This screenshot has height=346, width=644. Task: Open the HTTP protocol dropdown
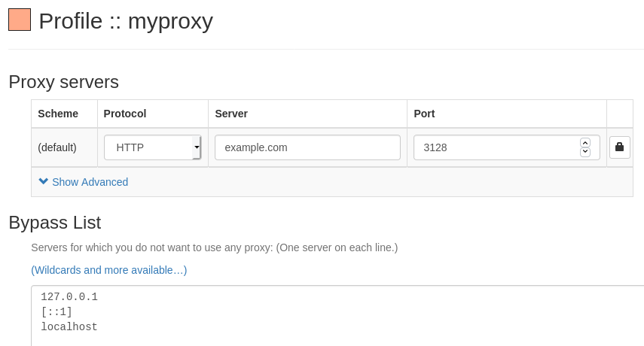(152, 147)
